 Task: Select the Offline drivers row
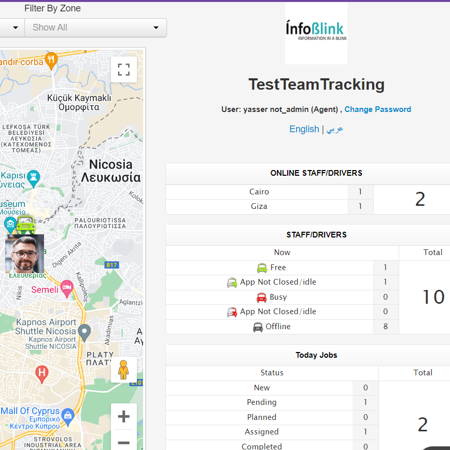282,326
